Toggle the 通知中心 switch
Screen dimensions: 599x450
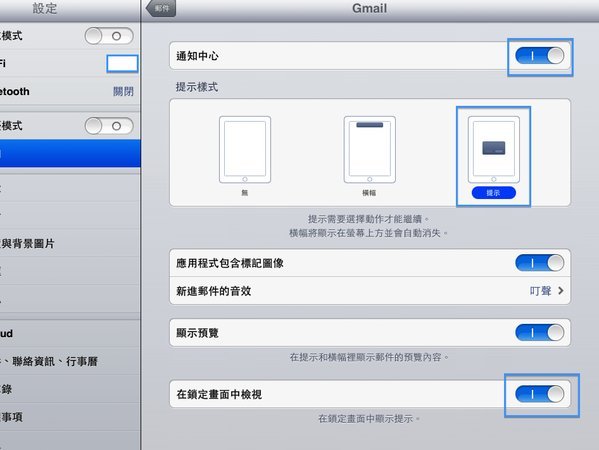(540, 56)
